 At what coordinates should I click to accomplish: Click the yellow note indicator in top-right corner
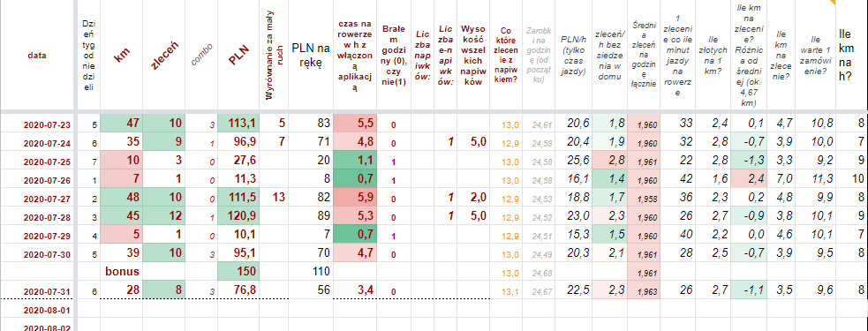pos(864,3)
